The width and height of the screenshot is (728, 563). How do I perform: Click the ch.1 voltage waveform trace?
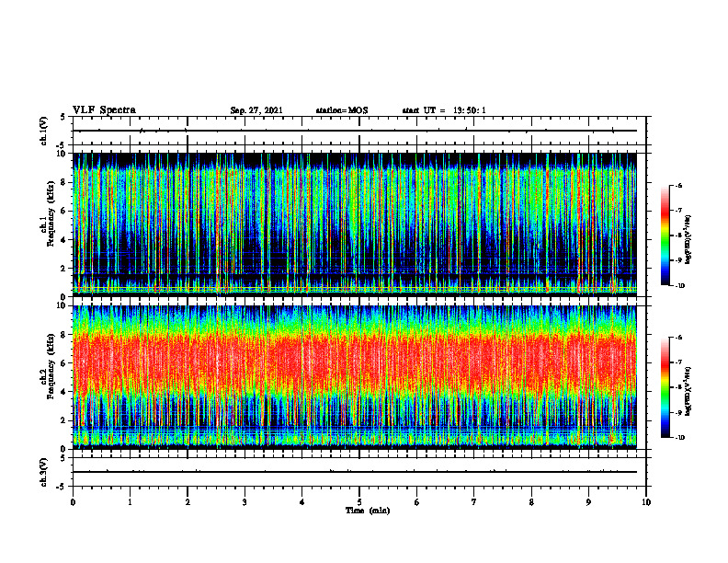pos(355,131)
